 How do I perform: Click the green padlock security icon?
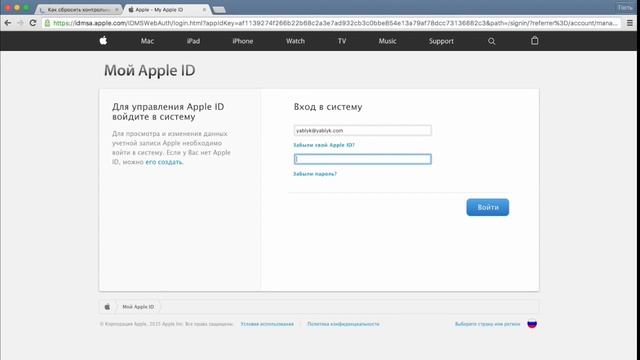point(47,23)
